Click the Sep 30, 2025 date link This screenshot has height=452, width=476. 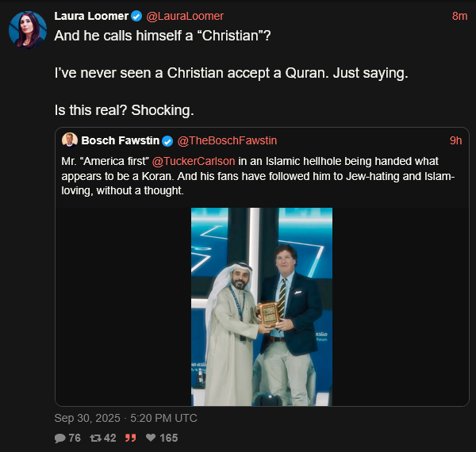pyautogui.click(x=125, y=418)
